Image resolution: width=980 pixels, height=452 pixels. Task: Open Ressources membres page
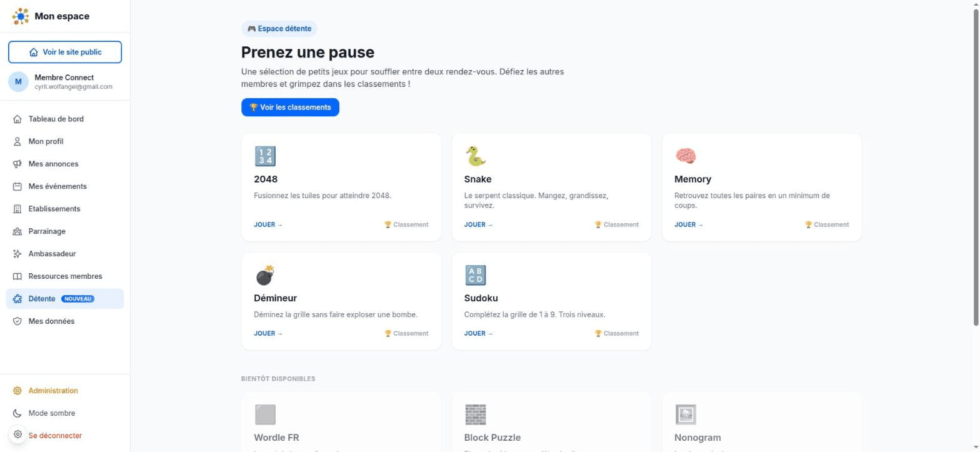click(x=65, y=276)
